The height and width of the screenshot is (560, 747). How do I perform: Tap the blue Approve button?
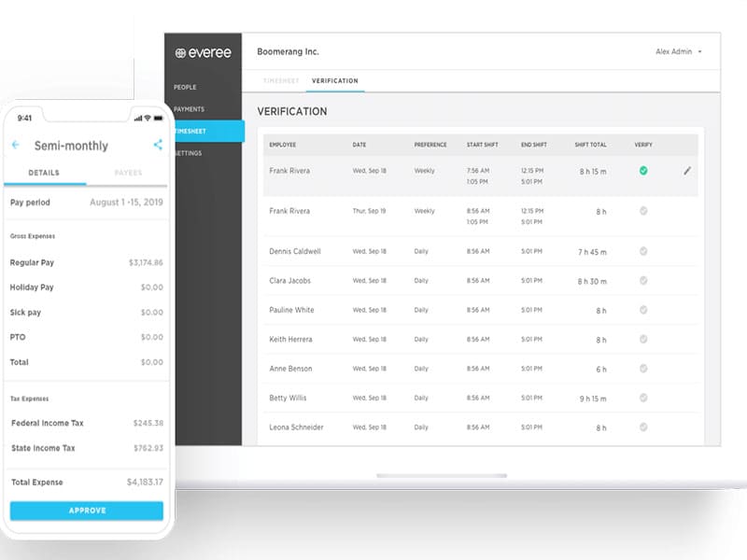(87, 511)
